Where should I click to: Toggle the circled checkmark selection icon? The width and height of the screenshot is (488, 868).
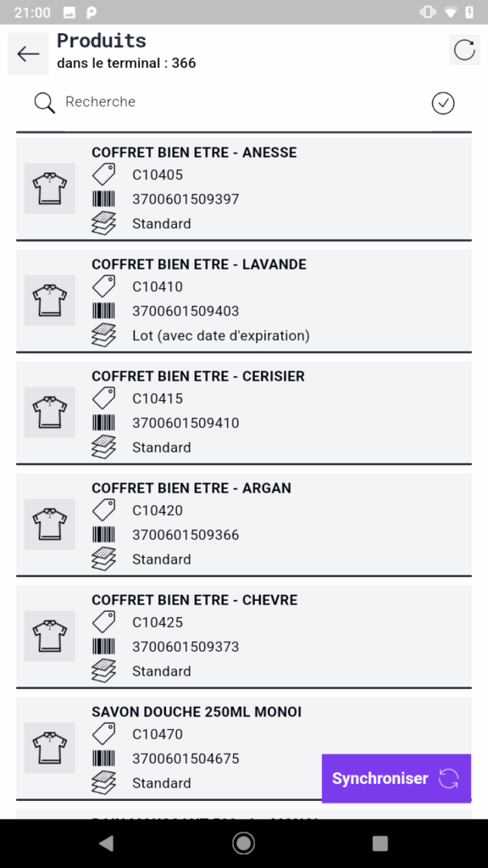coord(442,103)
